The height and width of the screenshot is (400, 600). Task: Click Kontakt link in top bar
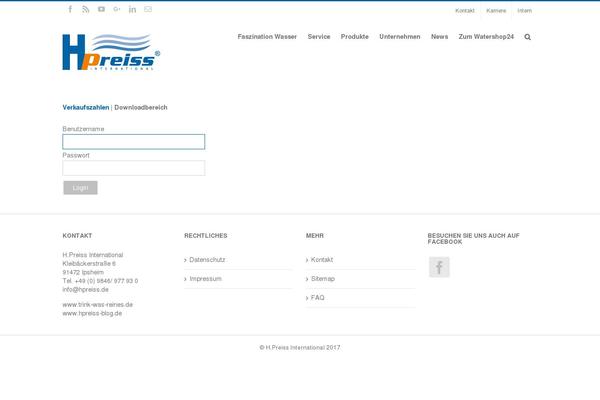(465, 11)
